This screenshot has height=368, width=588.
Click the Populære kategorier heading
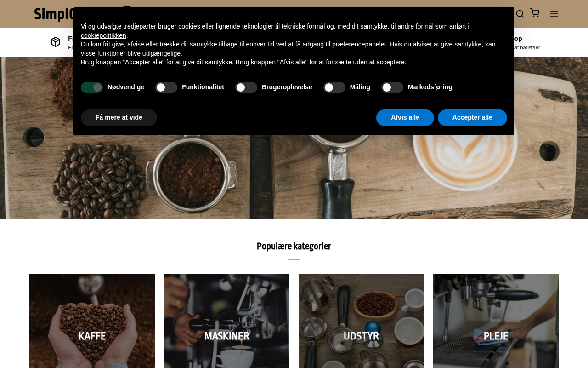[x=294, y=247]
